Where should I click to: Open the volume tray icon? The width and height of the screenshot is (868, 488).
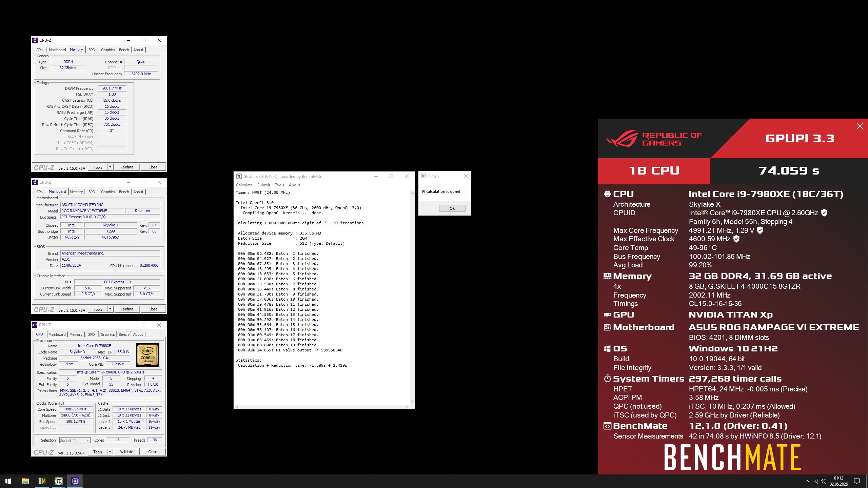pos(823,481)
